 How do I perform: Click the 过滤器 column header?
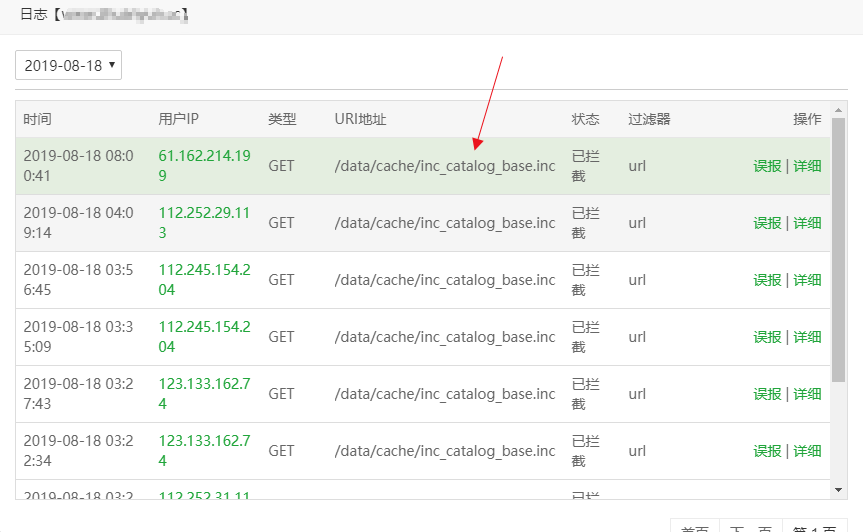click(649, 119)
